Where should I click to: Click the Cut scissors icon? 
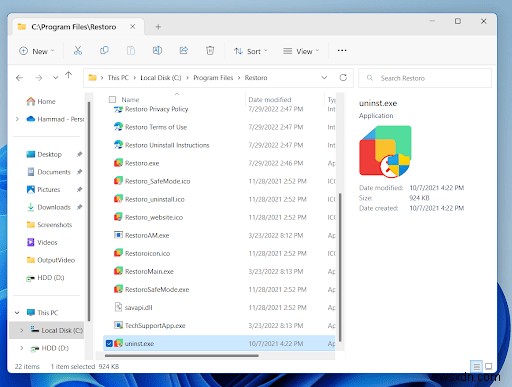click(x=78, y=51)
